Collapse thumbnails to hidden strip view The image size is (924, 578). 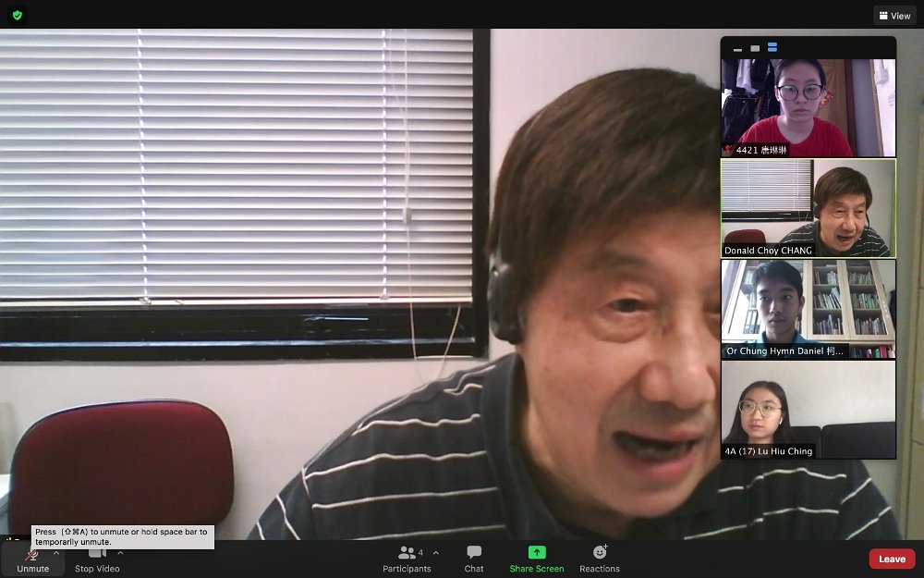pyautogui.click(x=737, y=49)
